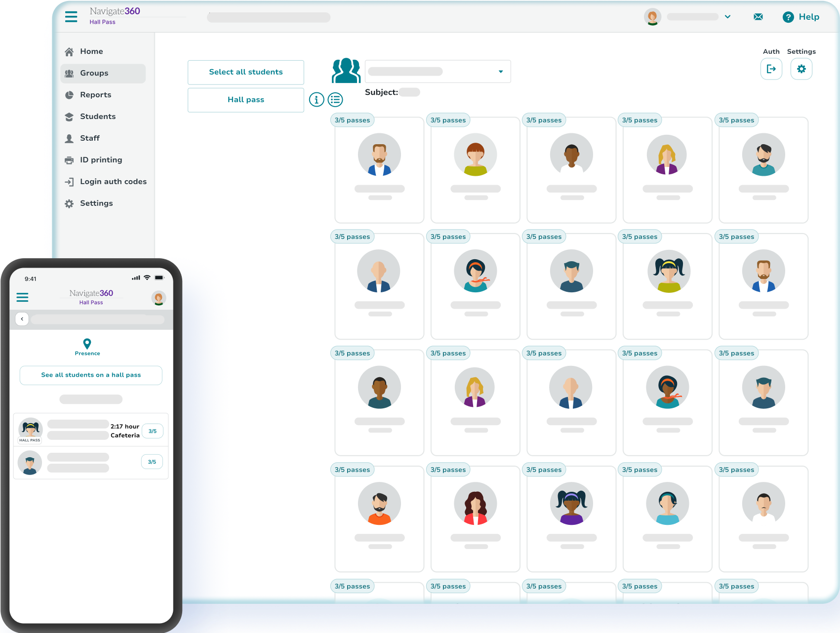Open the Students page
840x633 pixels.
pyautogui.click(x=97, y=117)
